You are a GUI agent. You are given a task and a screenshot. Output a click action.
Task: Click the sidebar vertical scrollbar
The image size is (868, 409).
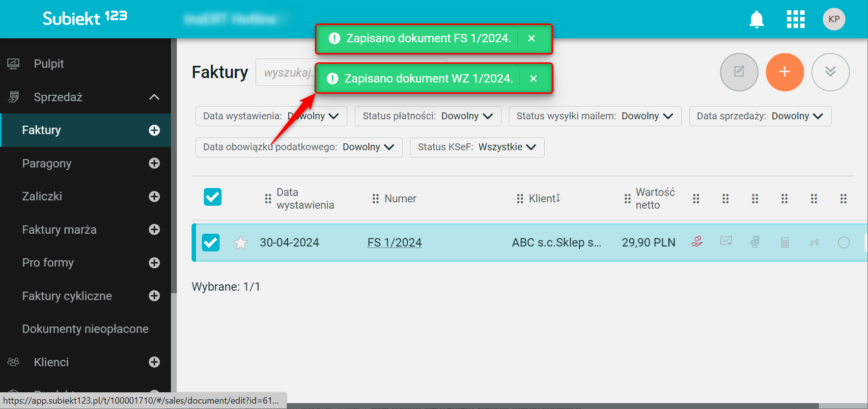point(173,165)
